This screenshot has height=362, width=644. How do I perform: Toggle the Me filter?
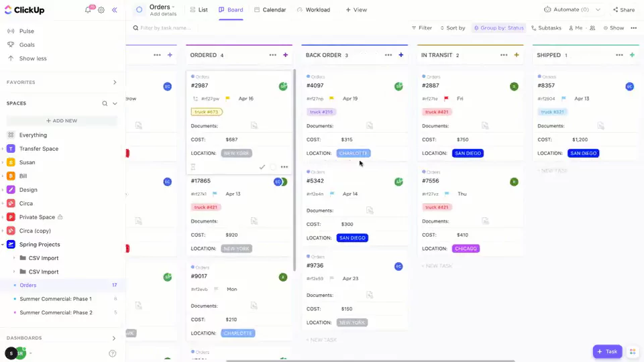point(576,28)
